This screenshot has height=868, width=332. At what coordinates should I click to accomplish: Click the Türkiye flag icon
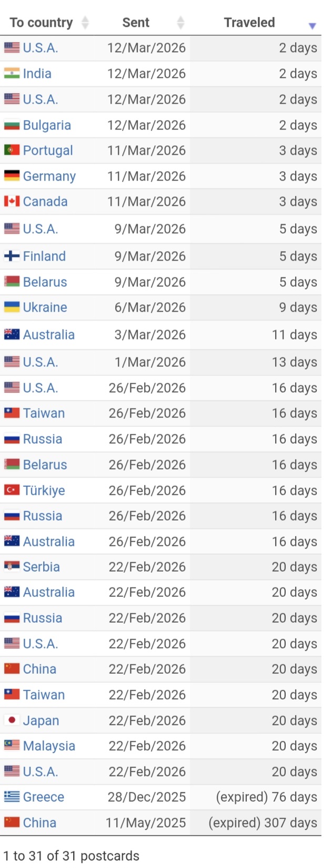click(12, 491)
